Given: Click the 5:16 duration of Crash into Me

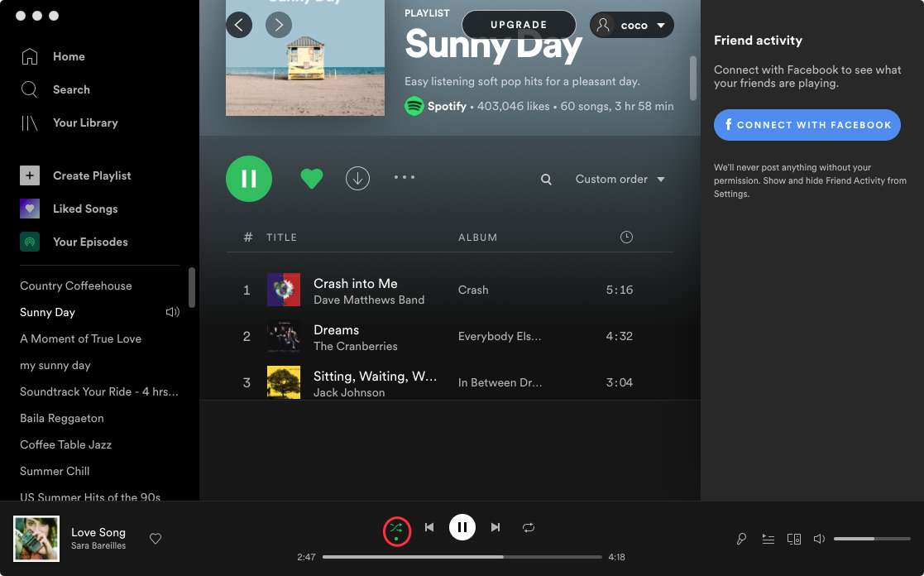Looking at the screenshot, I should tap(620, 290).
